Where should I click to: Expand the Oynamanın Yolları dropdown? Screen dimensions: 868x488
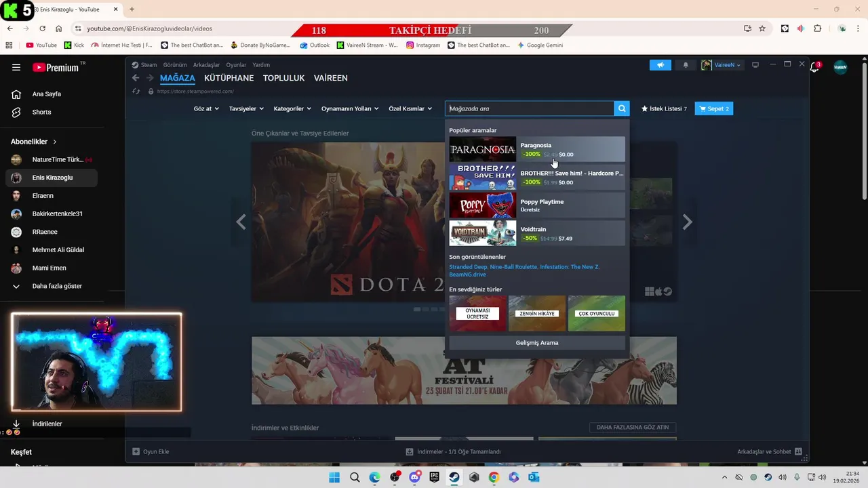pos(350,108)
